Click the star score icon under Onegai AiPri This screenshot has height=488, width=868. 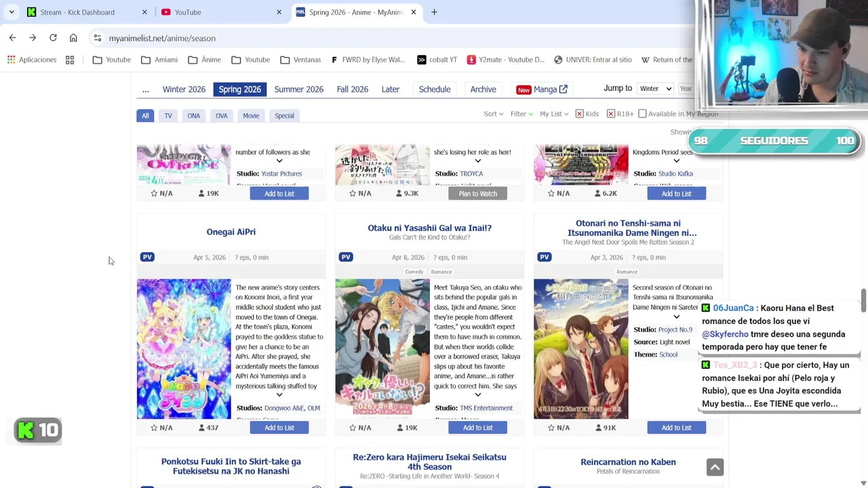pos(154,428)
